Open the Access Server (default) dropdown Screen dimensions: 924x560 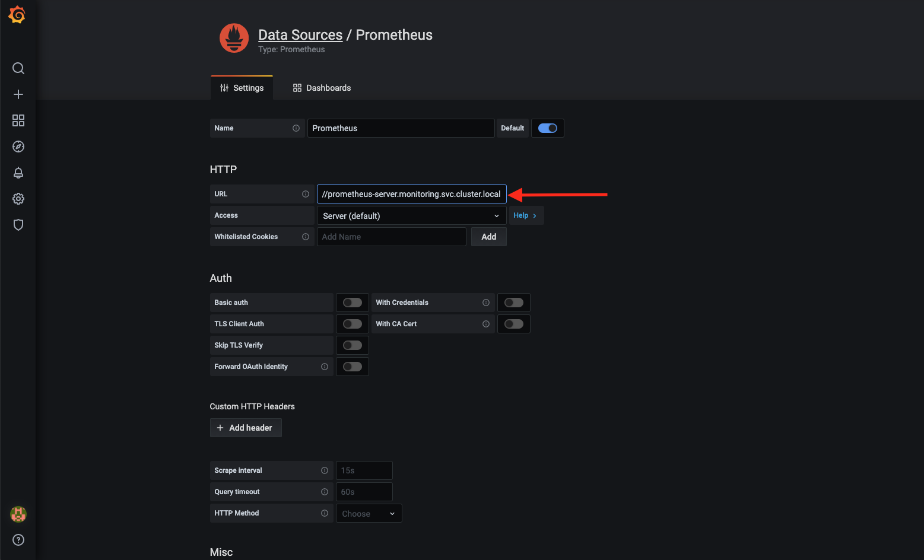(x=411, y=215)
